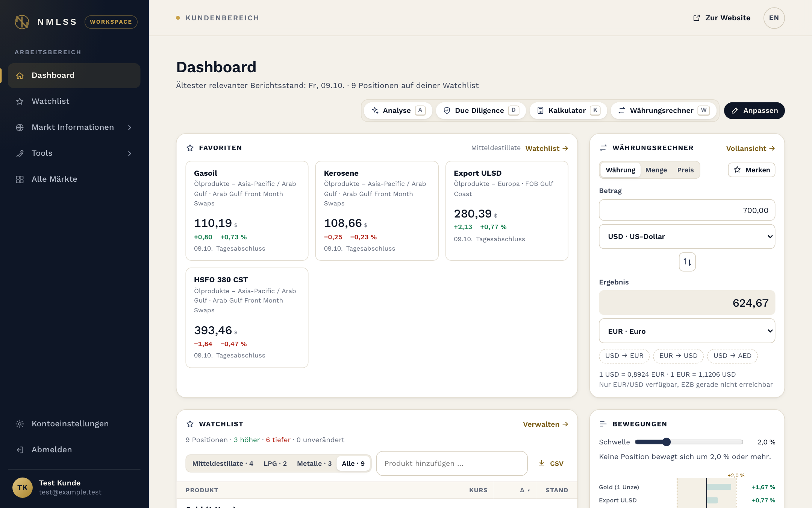Click the Watchlist star icon in sidebar
Image resolution: width=812 pixels, height=508 pixels.
click(20, 102)
